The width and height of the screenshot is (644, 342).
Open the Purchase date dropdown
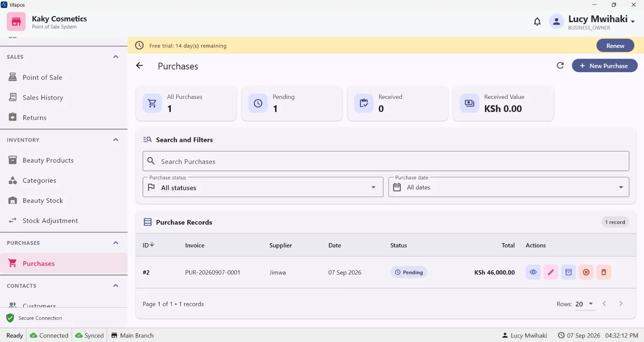pos(508,187)
